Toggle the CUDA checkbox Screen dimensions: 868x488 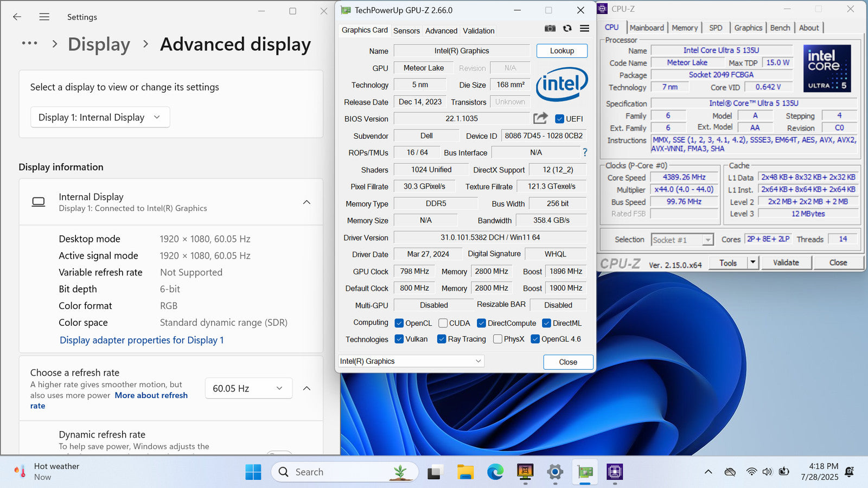pos(443,323)
